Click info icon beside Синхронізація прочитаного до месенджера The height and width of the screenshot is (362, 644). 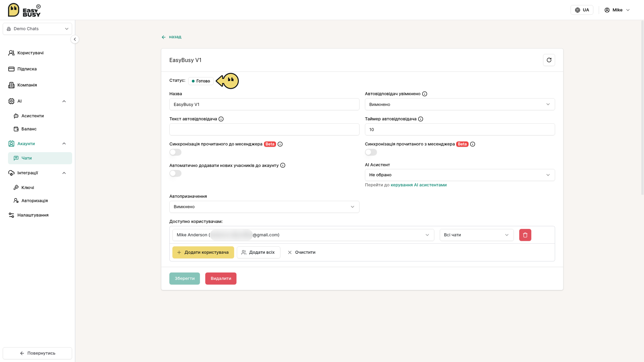(x=280, y=144)
